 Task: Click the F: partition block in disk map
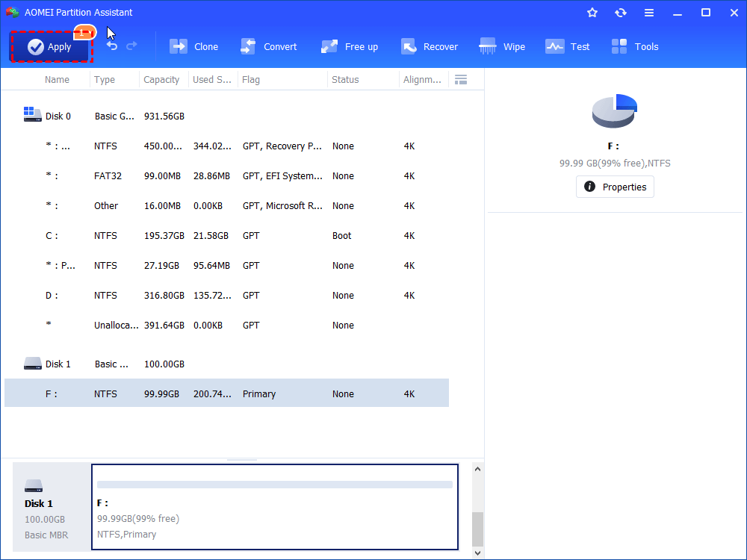[274, 507]
